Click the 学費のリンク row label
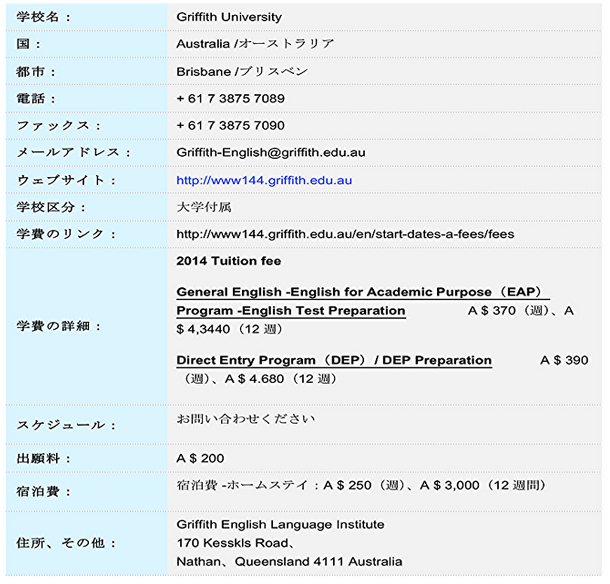The height and width of the screenshot is (584, 610). click(66, 234)
